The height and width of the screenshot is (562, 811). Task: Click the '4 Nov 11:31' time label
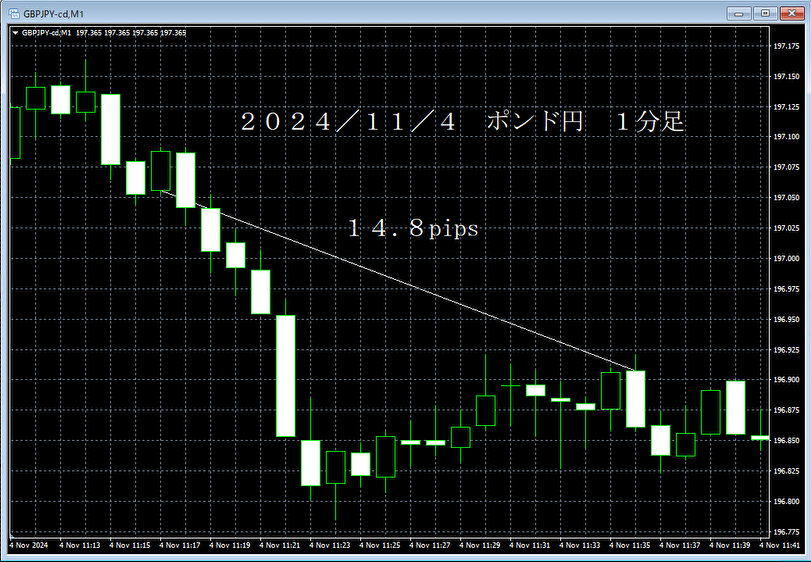tap(530, 545)
